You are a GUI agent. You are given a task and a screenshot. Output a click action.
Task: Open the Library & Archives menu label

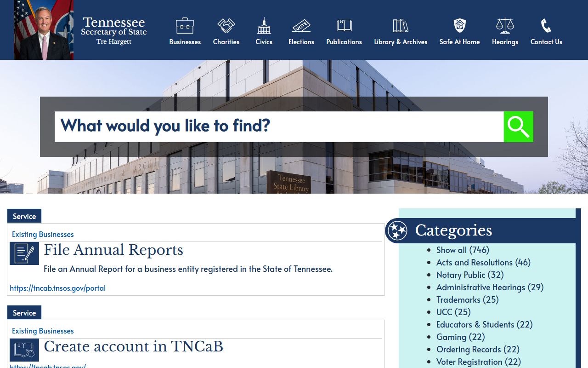[401, 42]
